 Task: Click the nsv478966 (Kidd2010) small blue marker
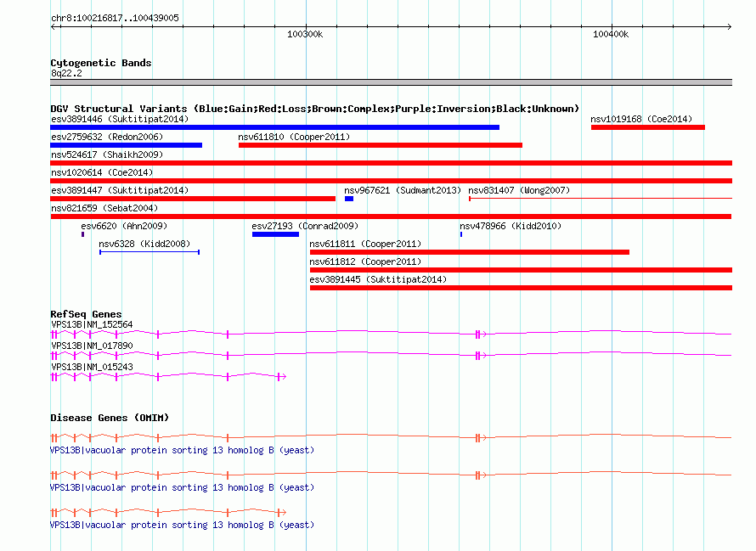(461, 234)
